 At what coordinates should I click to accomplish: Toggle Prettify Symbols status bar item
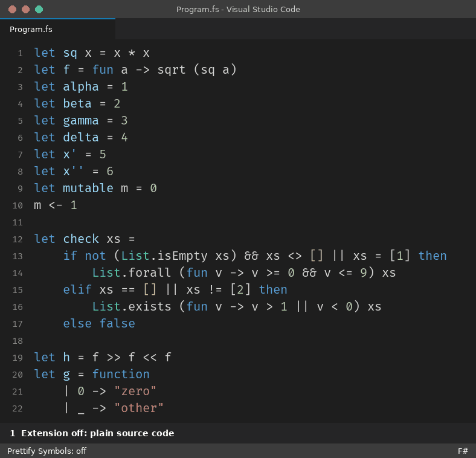47,451
